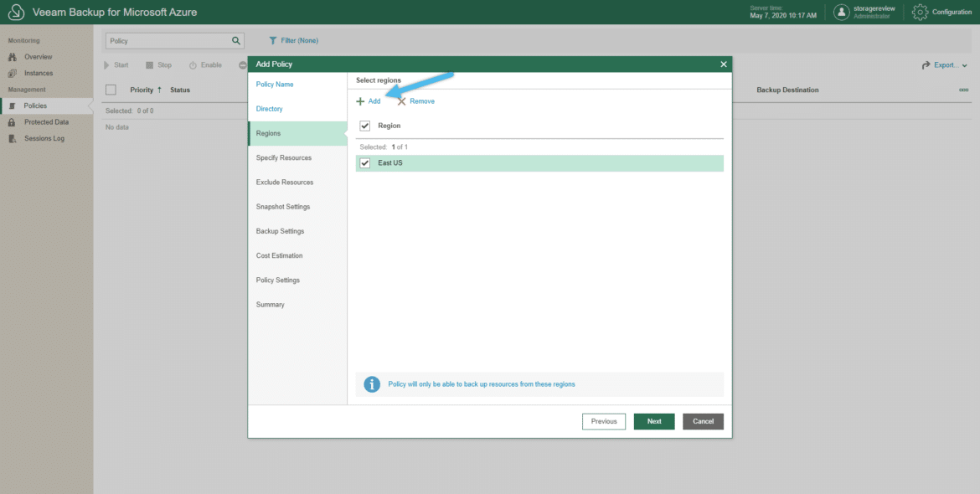Screen dimensions: 980x494
Task: Select Policies in the Management sidebar
Action: click(x=35, y=105)
